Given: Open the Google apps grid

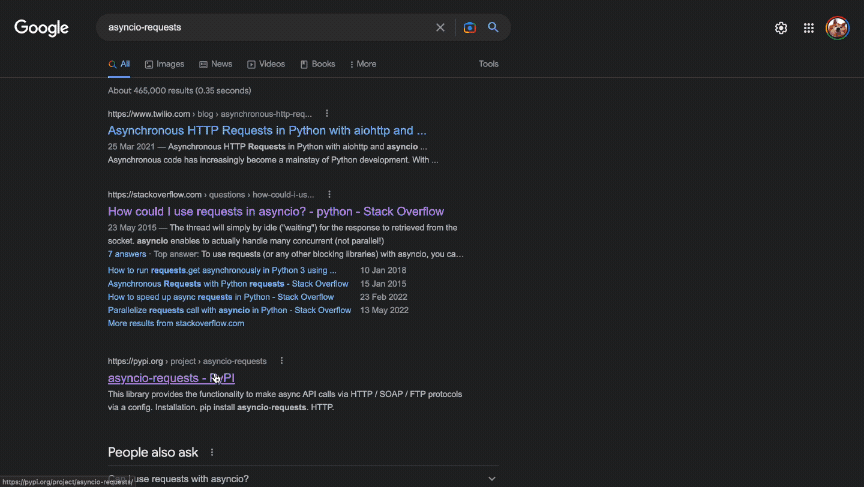Looking at the screenshot, I should click(x=808, y=28).
